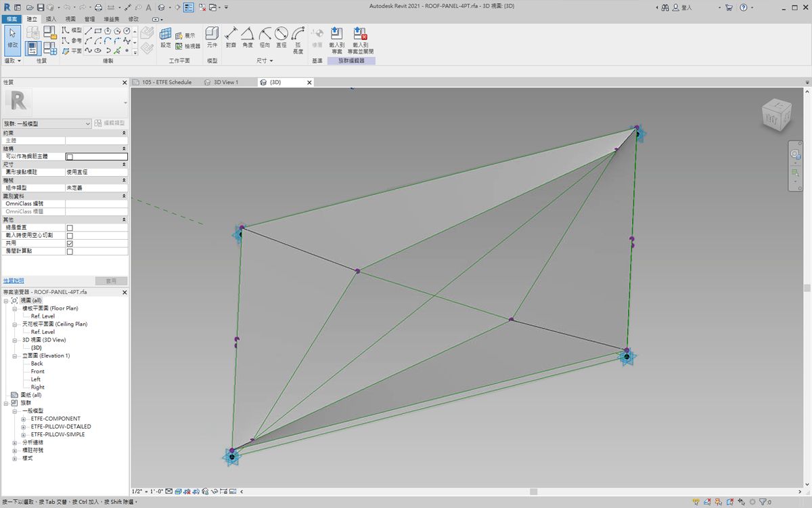Open the Back elevation view
This screenshot has height=508, width=812.
[37, 364]
